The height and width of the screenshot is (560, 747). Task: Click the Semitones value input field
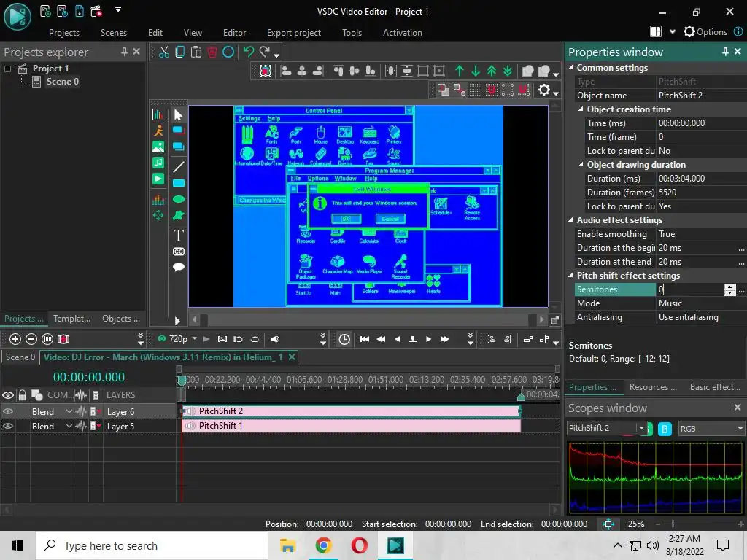click(689, 289)
